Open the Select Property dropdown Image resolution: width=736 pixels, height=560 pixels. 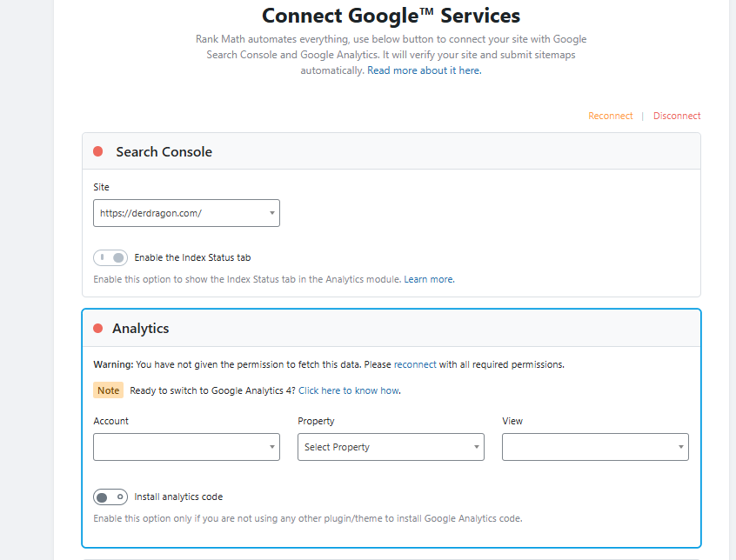(x=391, y=446)
